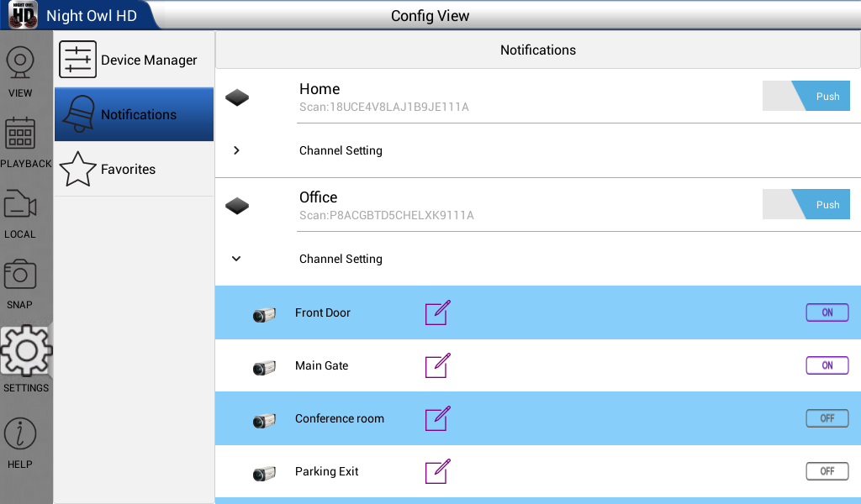Select the Favorites menu item

pos(134,169)
